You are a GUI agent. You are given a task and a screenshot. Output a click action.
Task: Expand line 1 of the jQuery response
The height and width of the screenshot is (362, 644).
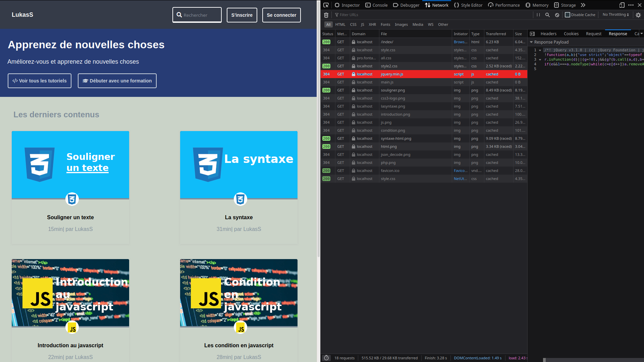(540, 50)
